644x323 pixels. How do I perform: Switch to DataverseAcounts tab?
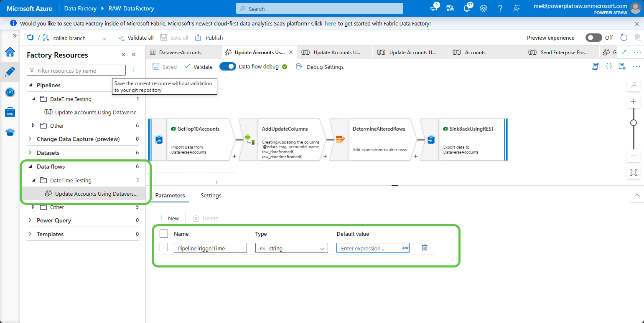[x=183, y=53]
